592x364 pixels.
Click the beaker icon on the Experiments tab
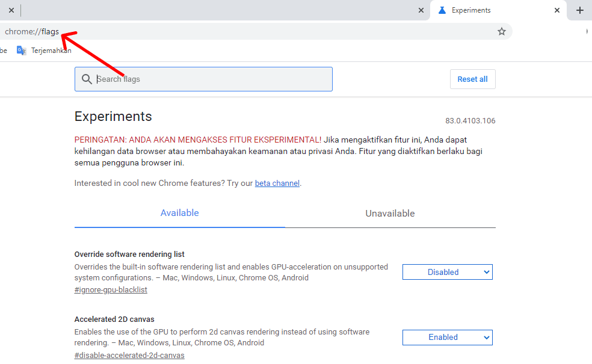coord(442,10)
